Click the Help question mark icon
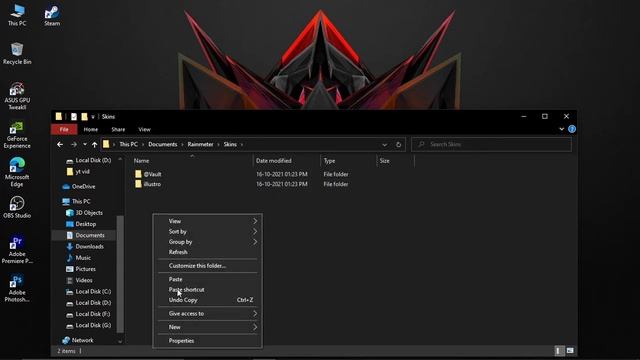 point(572,129)
